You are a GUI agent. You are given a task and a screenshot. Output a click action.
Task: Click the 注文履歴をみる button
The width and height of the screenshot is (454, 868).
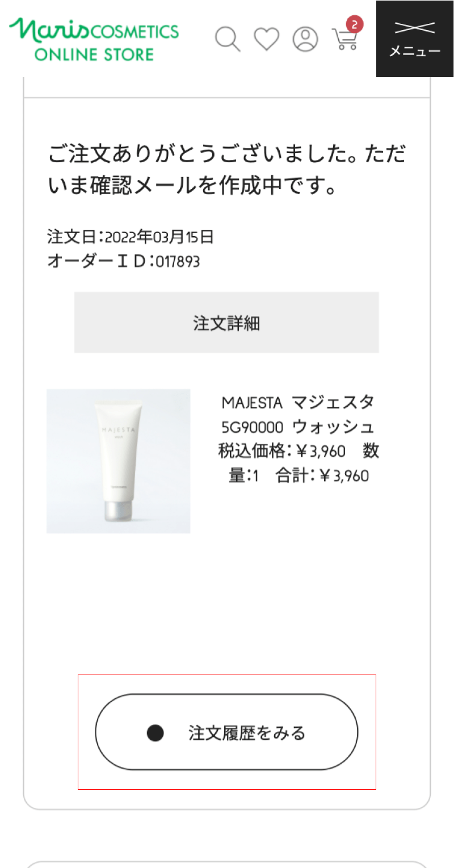(226, 732)
